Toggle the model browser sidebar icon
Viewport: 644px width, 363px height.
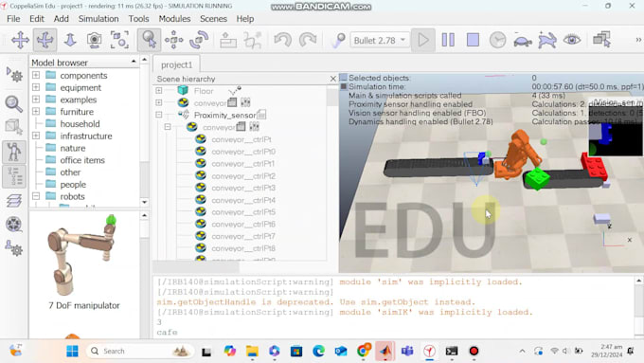point(14,152)
